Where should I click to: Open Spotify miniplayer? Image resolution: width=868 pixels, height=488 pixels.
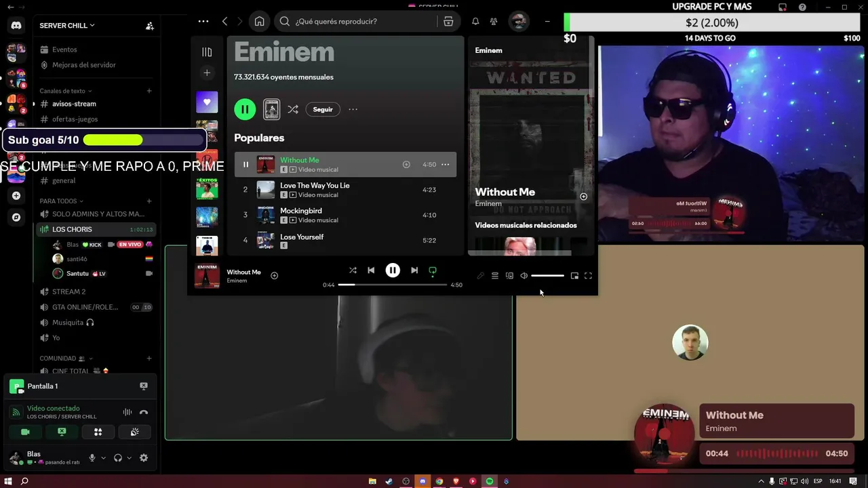point(574,276)
